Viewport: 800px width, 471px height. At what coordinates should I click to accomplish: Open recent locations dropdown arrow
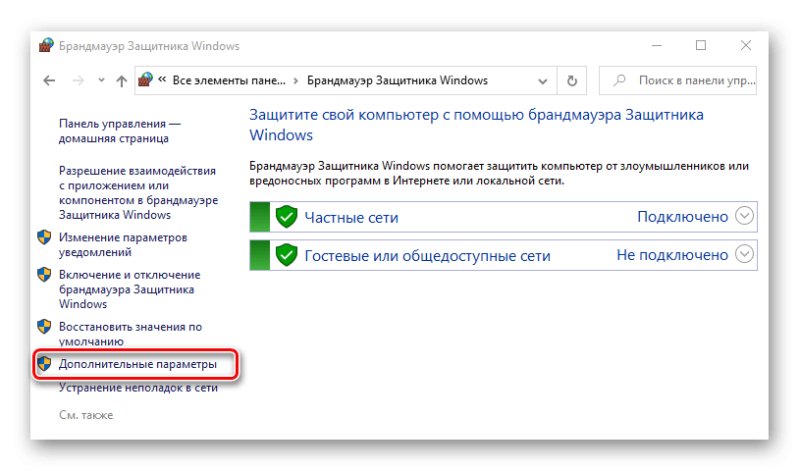pyautogui.click(x=102, y=80)
